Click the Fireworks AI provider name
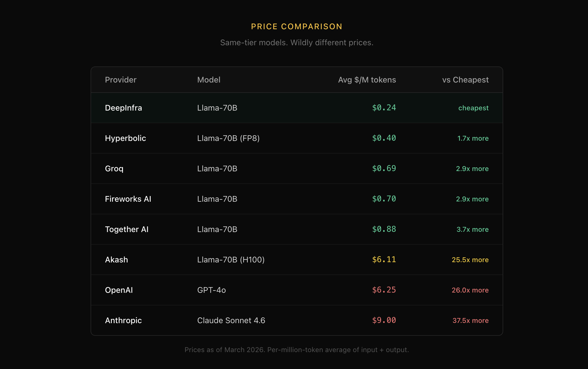The image size is (588, 369). pyautogui.click(x=128, y=199)
